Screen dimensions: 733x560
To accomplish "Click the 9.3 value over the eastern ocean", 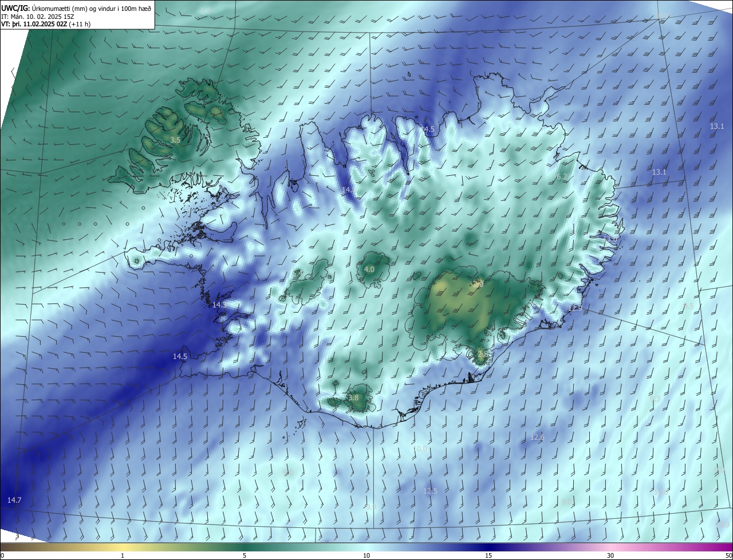I will 655,399.
